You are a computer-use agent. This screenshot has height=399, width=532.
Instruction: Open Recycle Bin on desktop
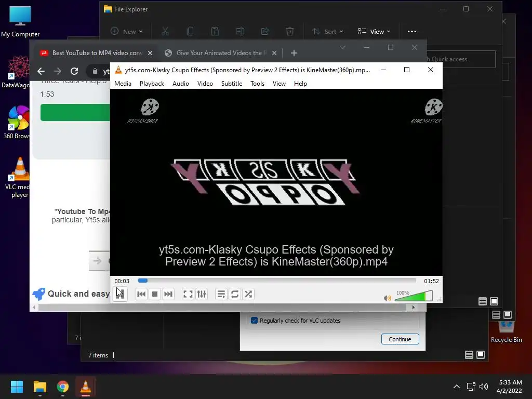(x=506, y=332)
